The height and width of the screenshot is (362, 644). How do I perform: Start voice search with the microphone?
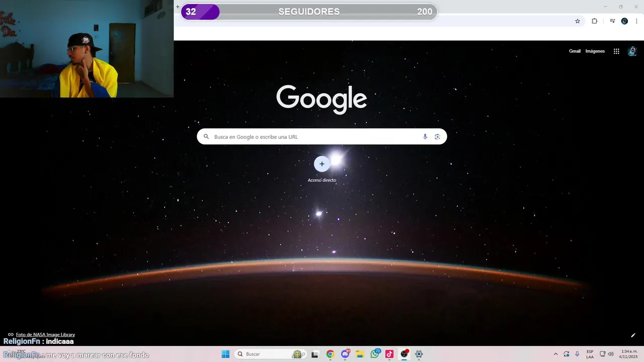pos(425,137)
